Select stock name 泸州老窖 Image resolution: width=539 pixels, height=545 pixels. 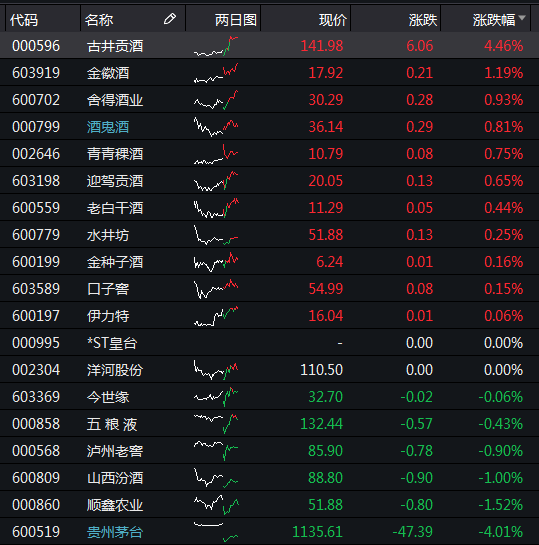pyautogui.click(x=115, y=451)
